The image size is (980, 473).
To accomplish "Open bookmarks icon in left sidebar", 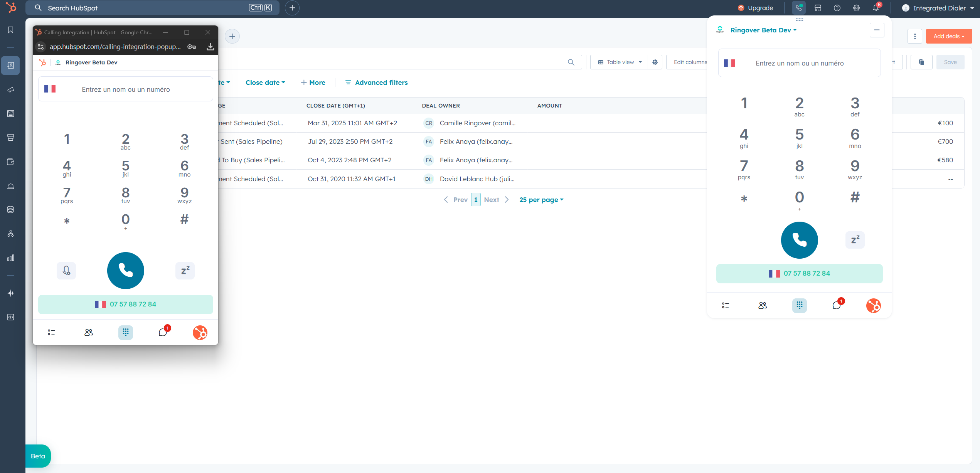I will coord(11,30).
